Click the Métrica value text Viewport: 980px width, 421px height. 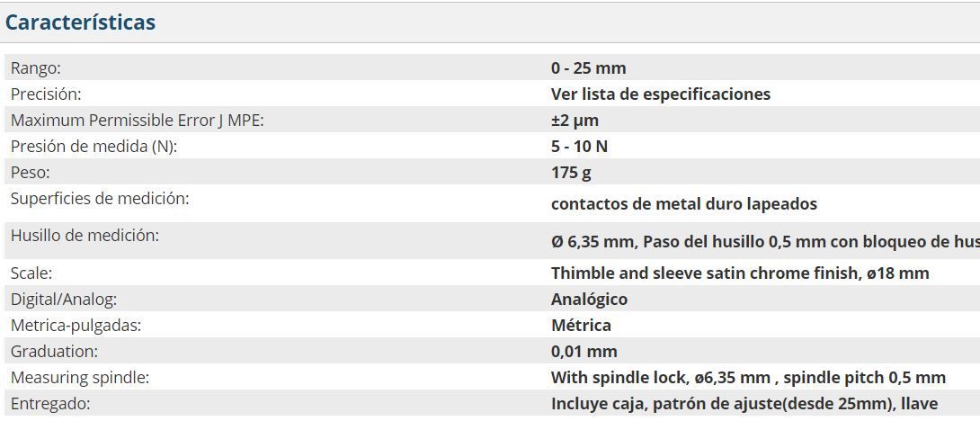point(581,325)
